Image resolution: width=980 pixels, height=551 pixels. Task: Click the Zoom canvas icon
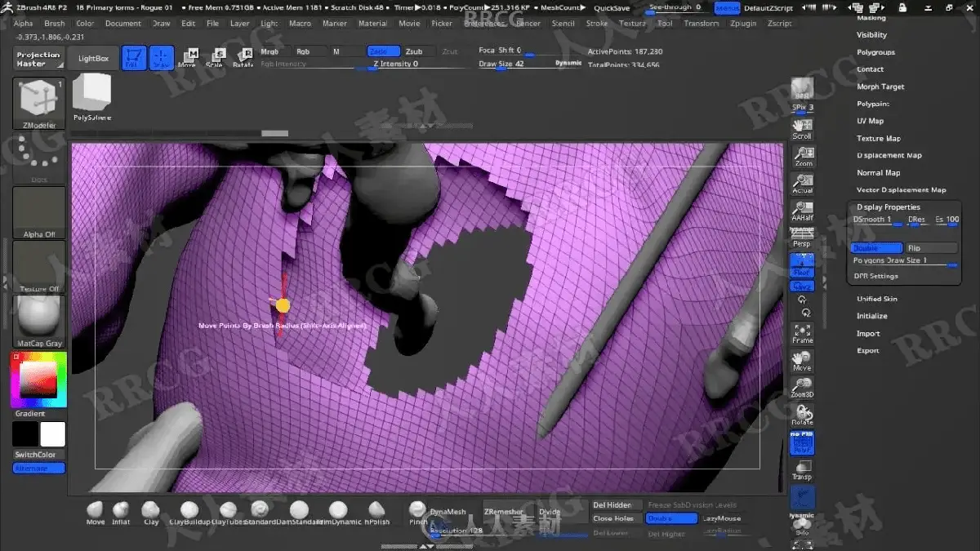(x=803, y=157)
